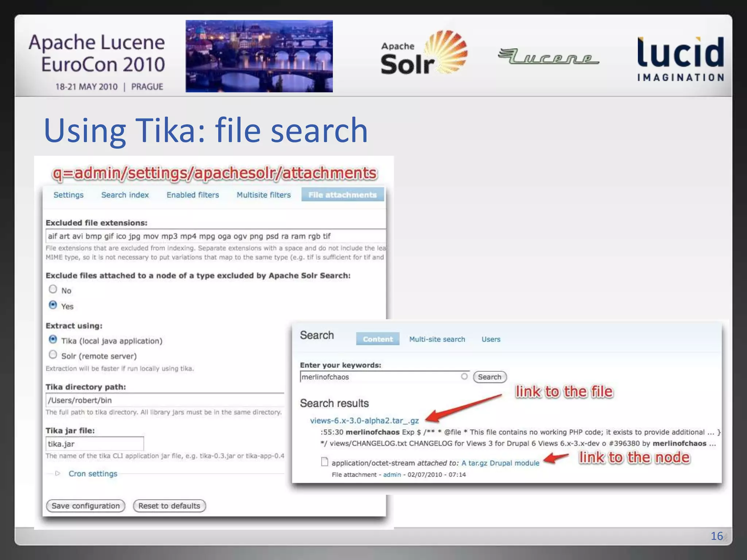The height and width of the screenshot is (560, 747).
Task: Click the Lucene logo
Action: tap(548, 57)
